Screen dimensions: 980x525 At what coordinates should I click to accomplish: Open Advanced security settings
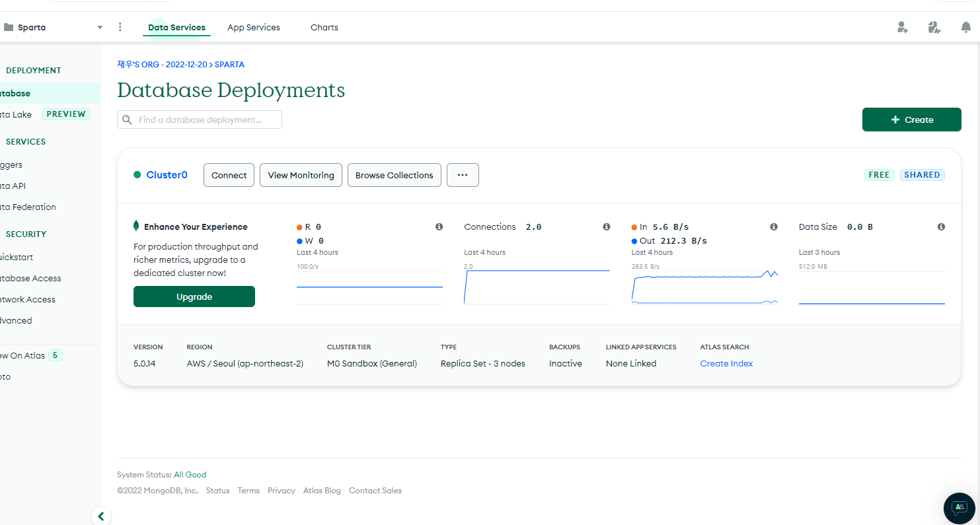coord(16,320)
